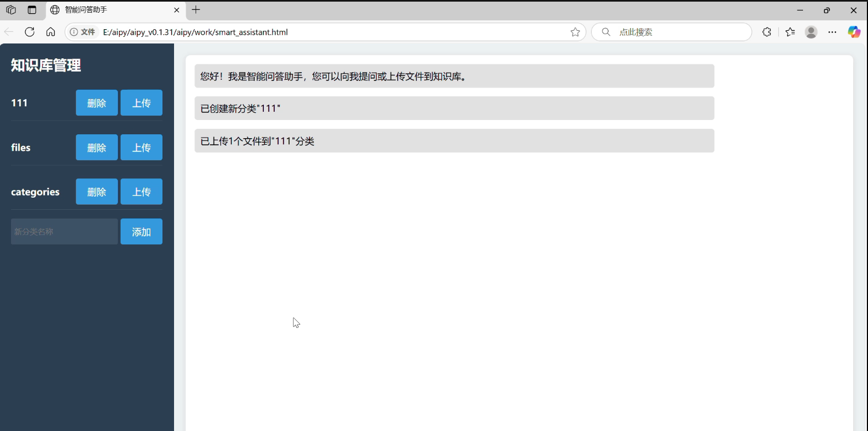This screenshot has height=431, width=868.
Task: View site info 文件 icon
Action: 83,32
